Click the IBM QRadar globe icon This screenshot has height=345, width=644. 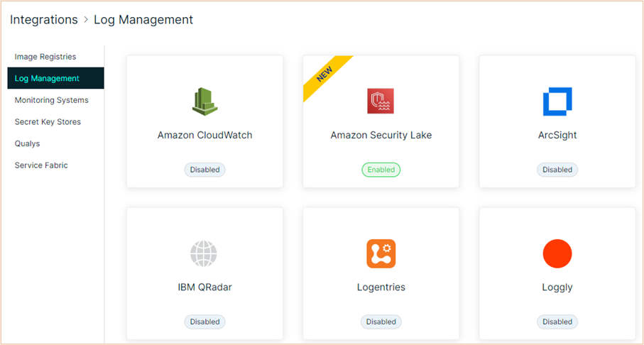tap(204, 254)
